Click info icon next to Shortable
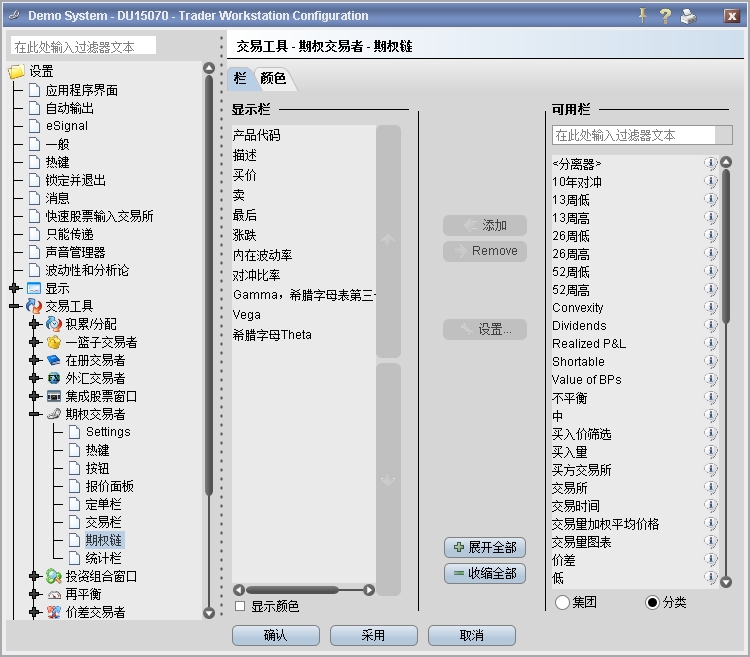This screenshot has height=657, width=750. coord(711,361)
